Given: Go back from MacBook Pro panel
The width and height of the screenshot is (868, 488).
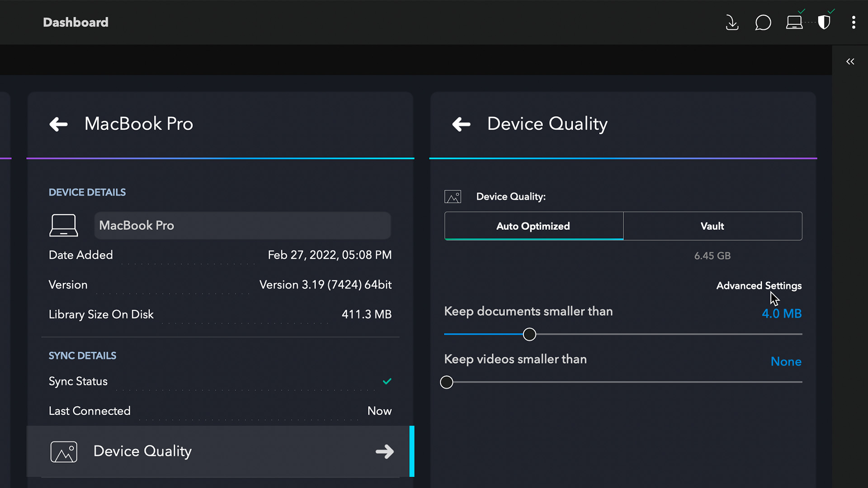Looking at the screenshot, I should coord(58,124).
